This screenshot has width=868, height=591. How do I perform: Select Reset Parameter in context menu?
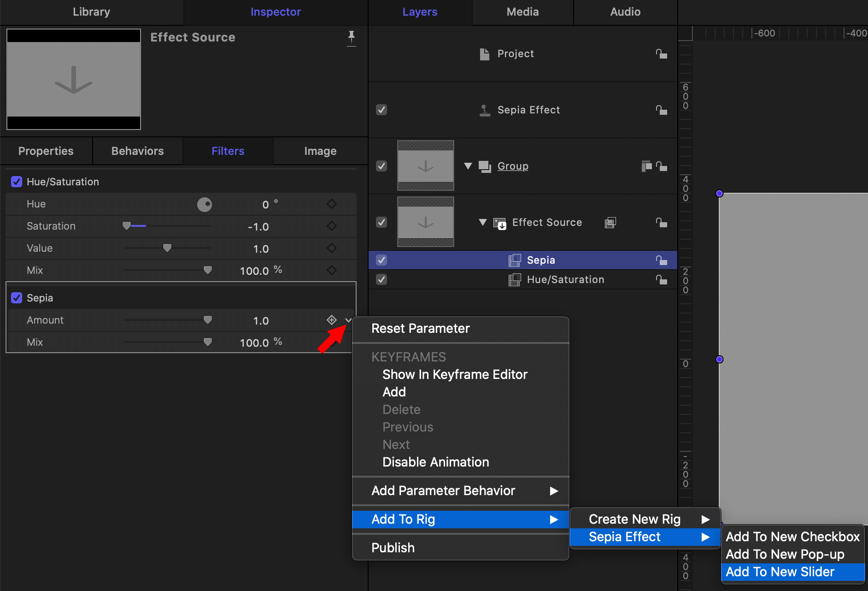coord(421,328)
